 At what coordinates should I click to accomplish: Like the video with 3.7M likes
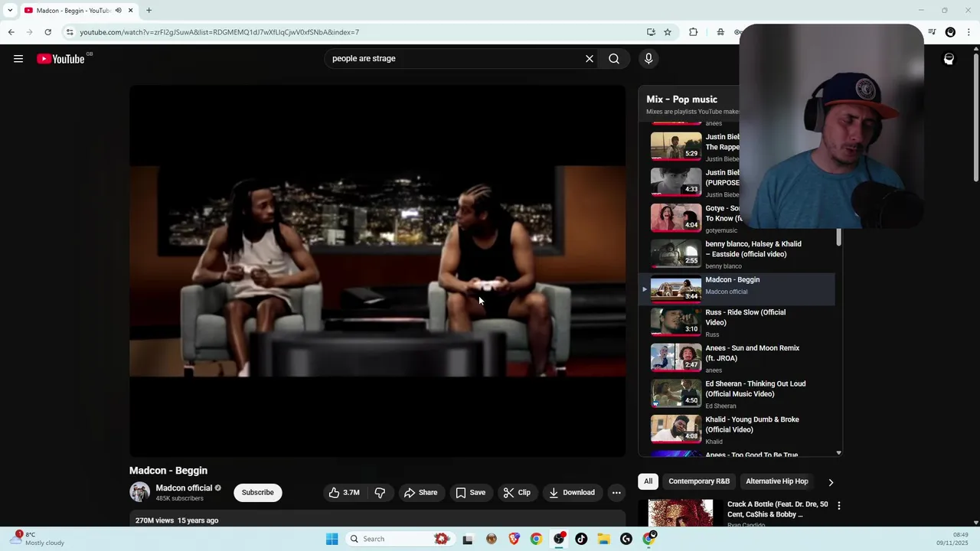344,493
